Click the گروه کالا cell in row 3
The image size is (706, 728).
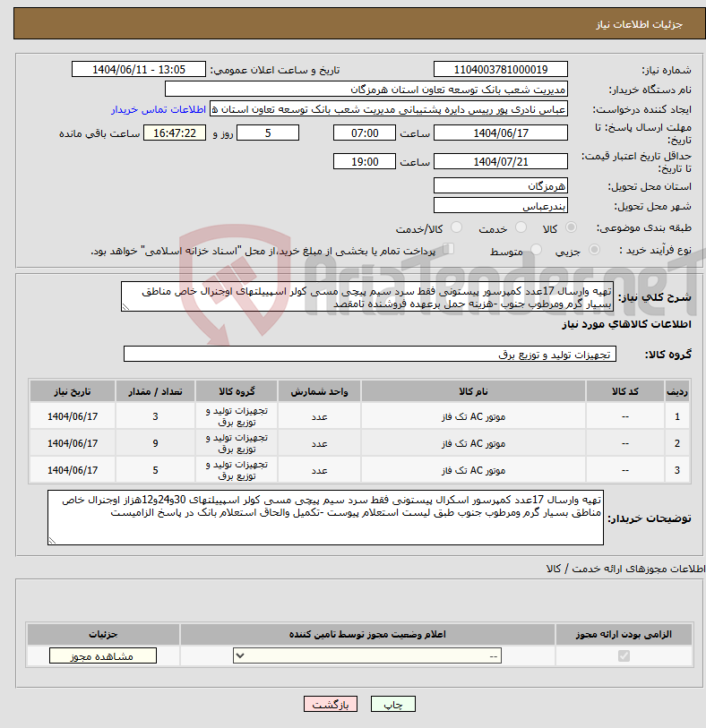237,470
